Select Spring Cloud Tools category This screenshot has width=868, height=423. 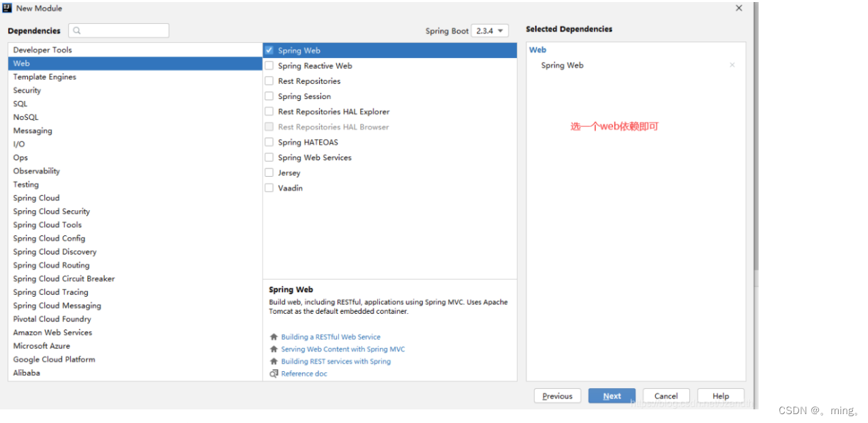[x=135, y=225]
